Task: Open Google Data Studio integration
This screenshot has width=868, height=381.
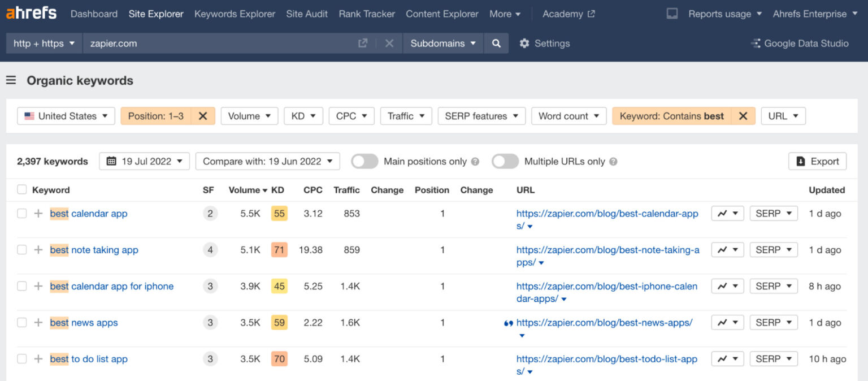Action: coord(799,43)
